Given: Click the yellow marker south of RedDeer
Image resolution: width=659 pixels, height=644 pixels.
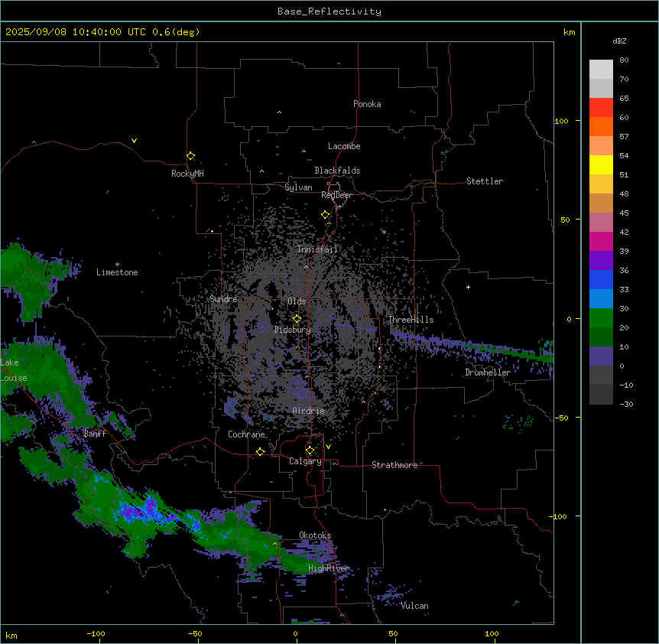Looking at the screenshot, I should pos(325,215).
